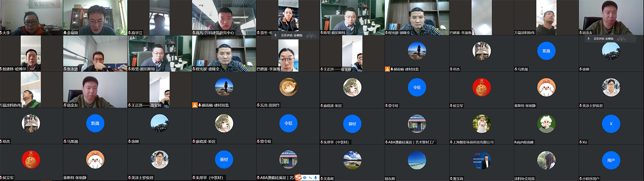Click the active microphone icon beside 金福锦
Viewport: 644px width, 181px height.
tap(65, 33)
